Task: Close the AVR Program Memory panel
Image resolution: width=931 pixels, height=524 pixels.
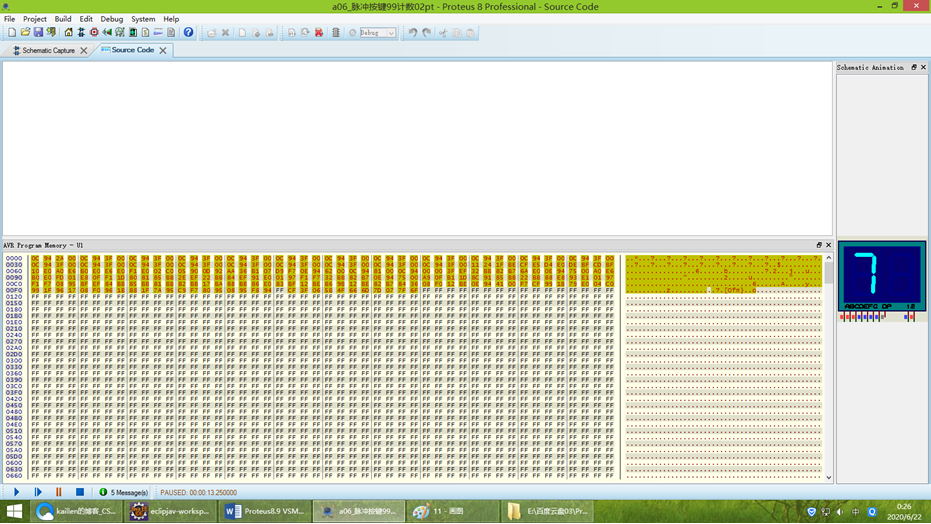Action: 828,245
